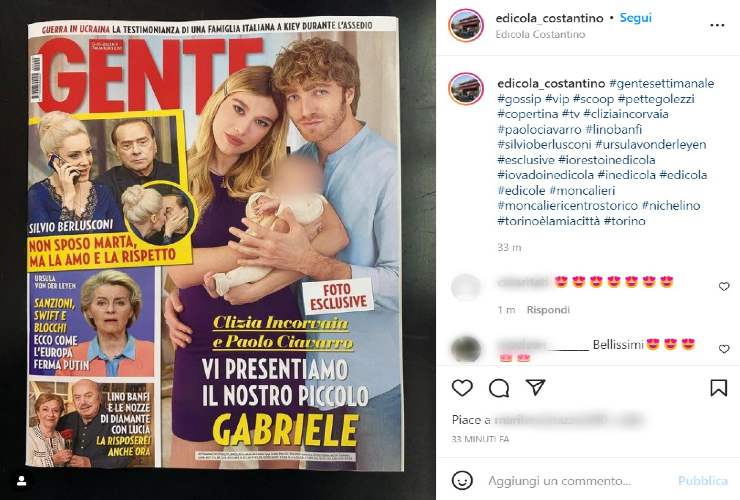Share the post via paper plane icon
This screenshot has width=740, height=500.
click(x=536, y=387)
